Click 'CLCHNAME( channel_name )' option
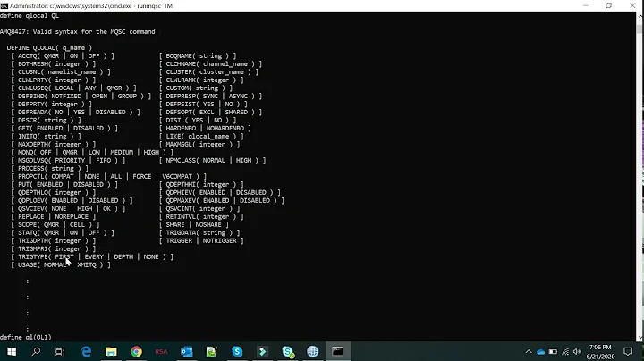The image size is (644, 361). [x=210, y=64]
